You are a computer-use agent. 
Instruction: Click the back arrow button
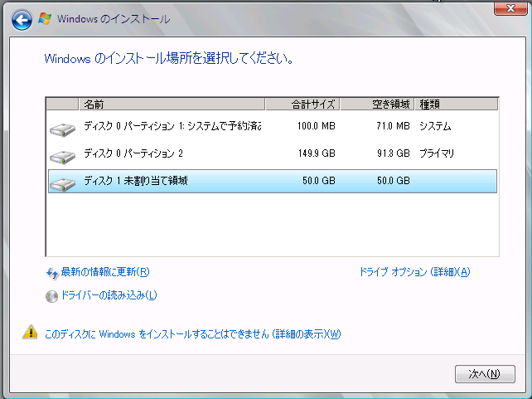tap(22, 19)
